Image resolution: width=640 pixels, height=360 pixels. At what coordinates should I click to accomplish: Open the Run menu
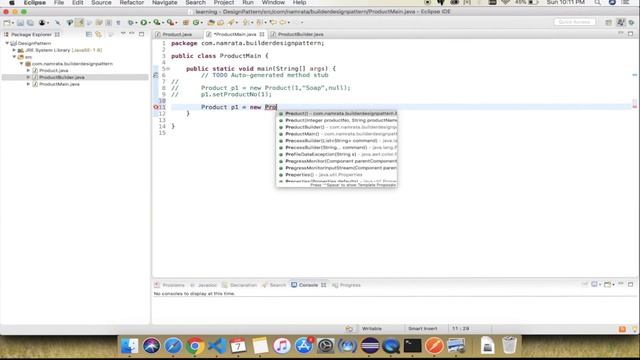[248, 2]
